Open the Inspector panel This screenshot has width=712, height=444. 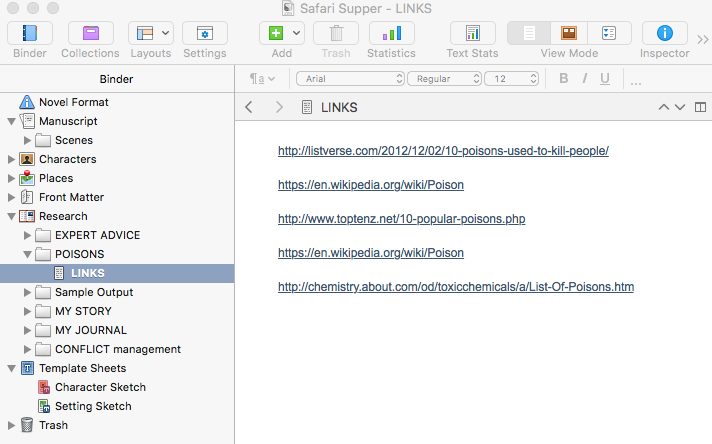pos(664,33)
